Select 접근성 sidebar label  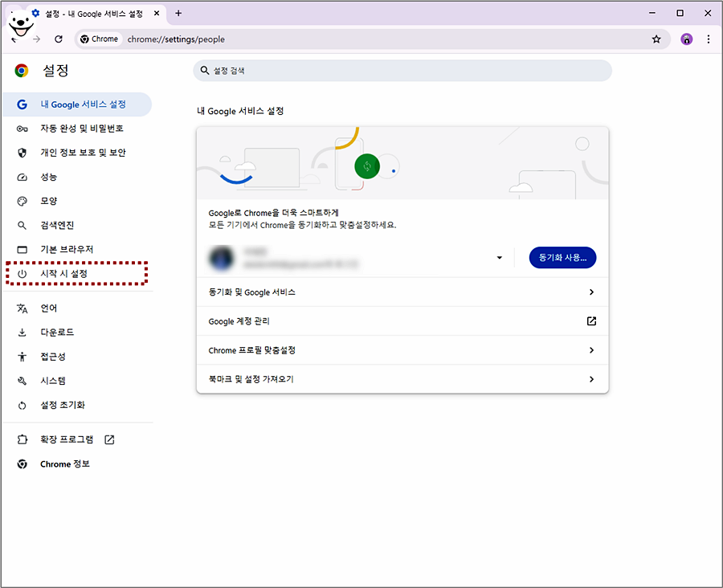[53, 357]
